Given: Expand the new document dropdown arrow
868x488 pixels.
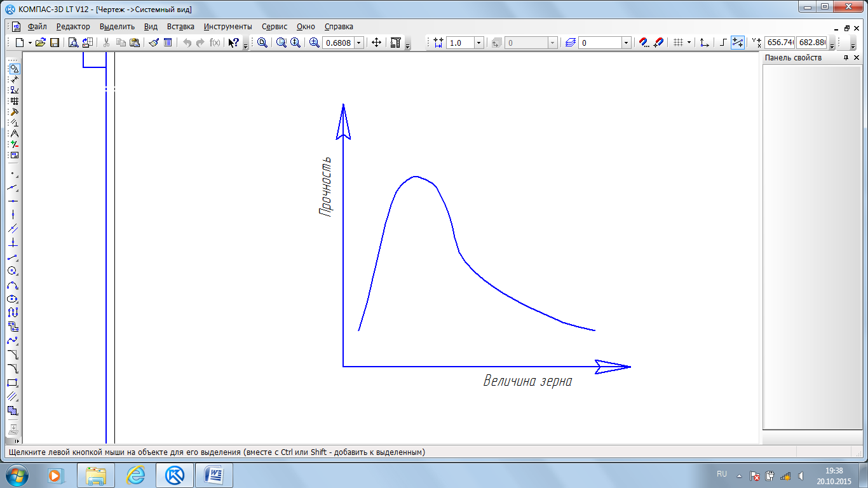Looking at the screenshot, I should click(x=30, y=43).
